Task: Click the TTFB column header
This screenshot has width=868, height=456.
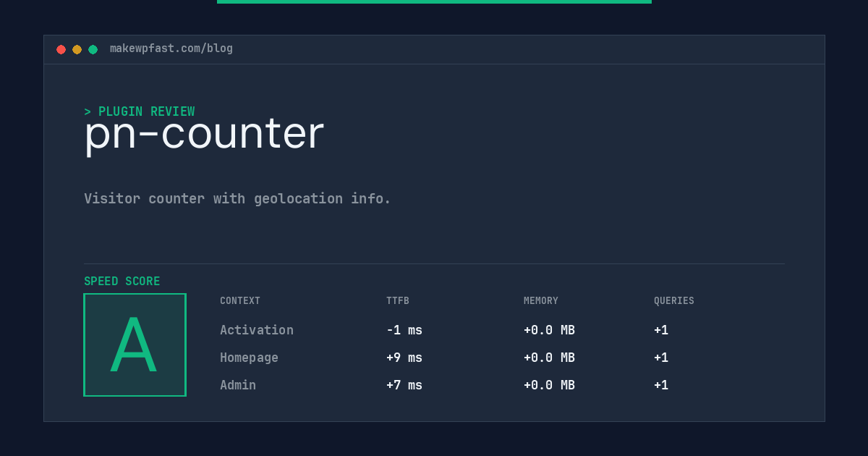Action: coord(398,301)
